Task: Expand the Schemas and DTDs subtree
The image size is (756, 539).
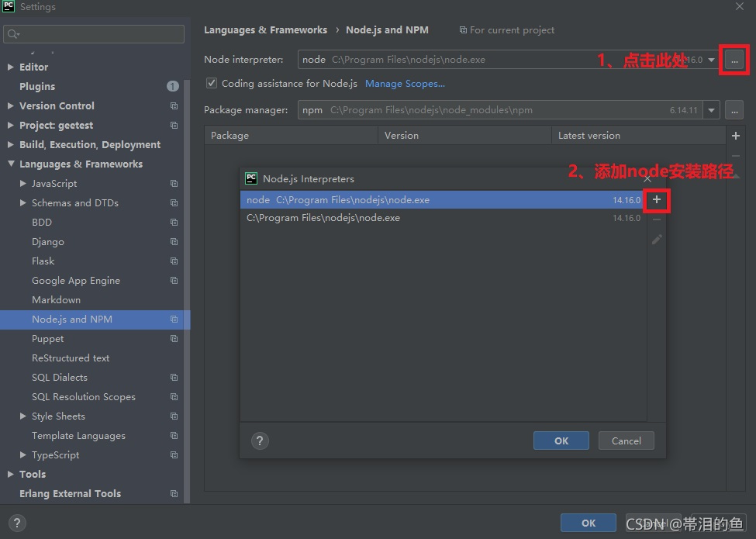Action: pyautogui.click(x=22, y=203)
